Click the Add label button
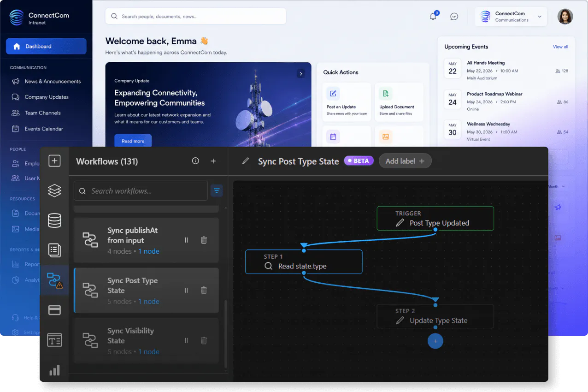588x392 pixels. [405, 161]
